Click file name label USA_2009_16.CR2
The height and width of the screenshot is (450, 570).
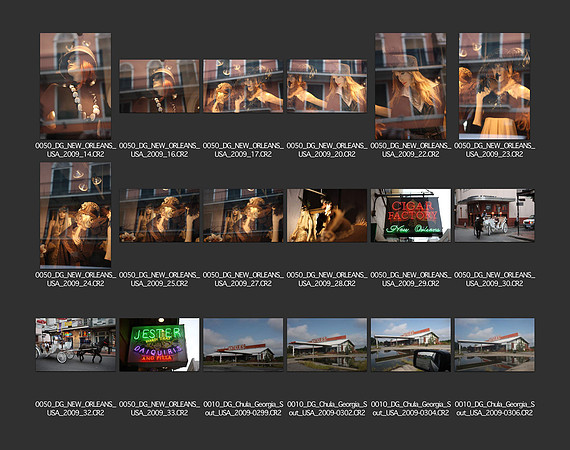(159, 150)
